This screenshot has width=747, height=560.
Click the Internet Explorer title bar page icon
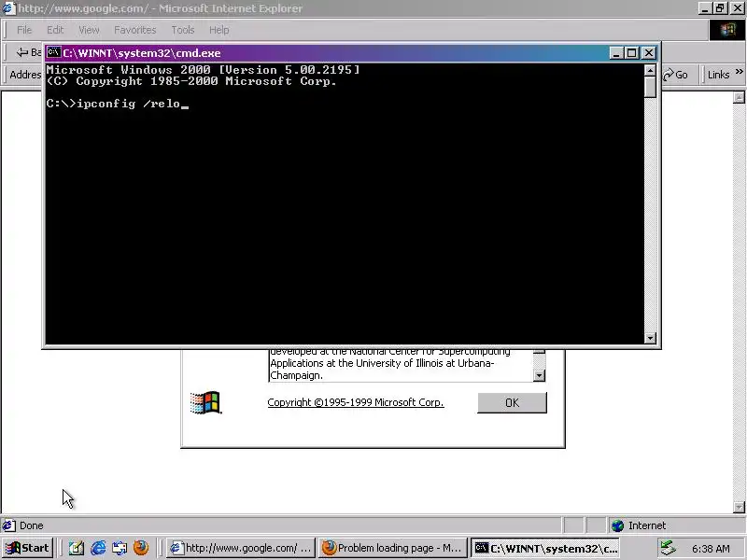[x=9, y=8]
